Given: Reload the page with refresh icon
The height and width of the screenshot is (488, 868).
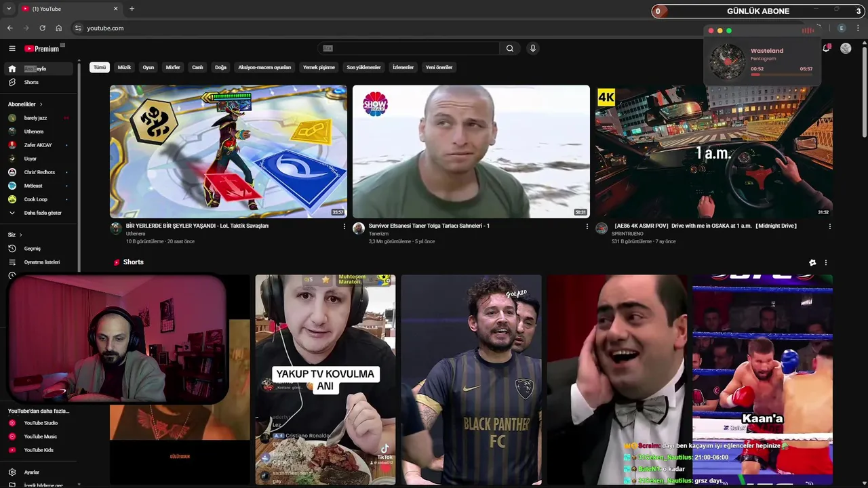Looking at the screenshot, I should click(42, 28).
